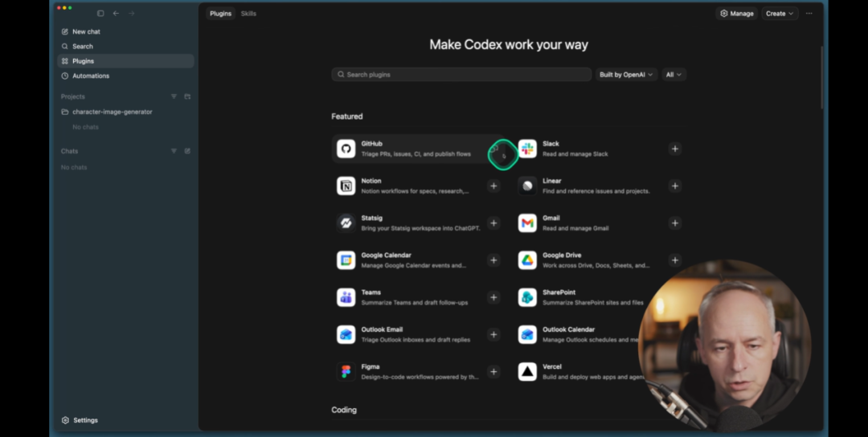Add the Statsig plugin with plus
This screenshot has height=437, width=868.
(x=493, y=223)
